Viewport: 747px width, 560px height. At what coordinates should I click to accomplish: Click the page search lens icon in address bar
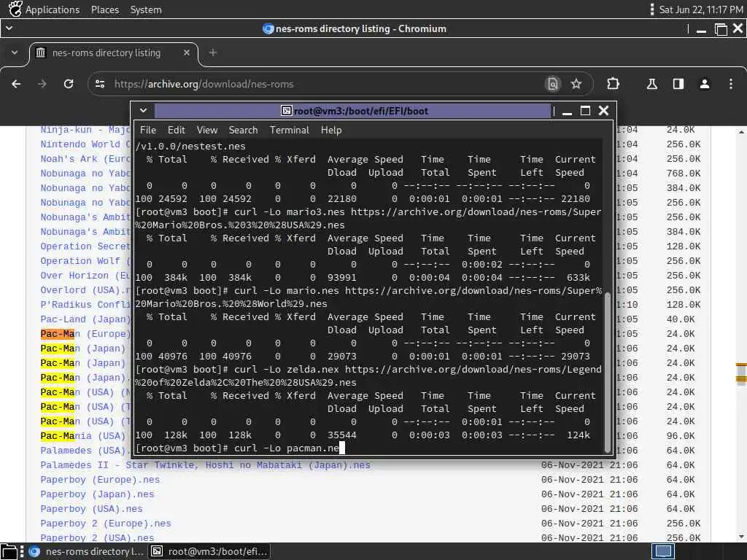[553, 85]
